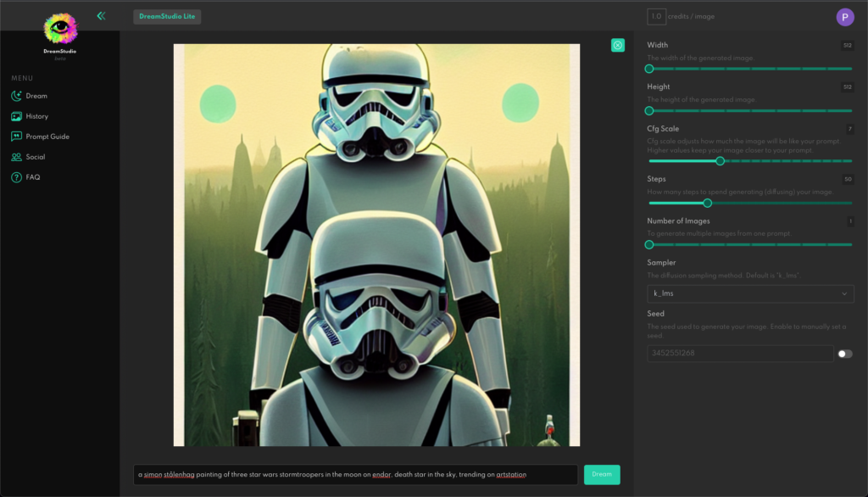Close the generated image with teal X icon
This screenshot has width=868, height=497.
pyautogui.click(x=618, y=46)
